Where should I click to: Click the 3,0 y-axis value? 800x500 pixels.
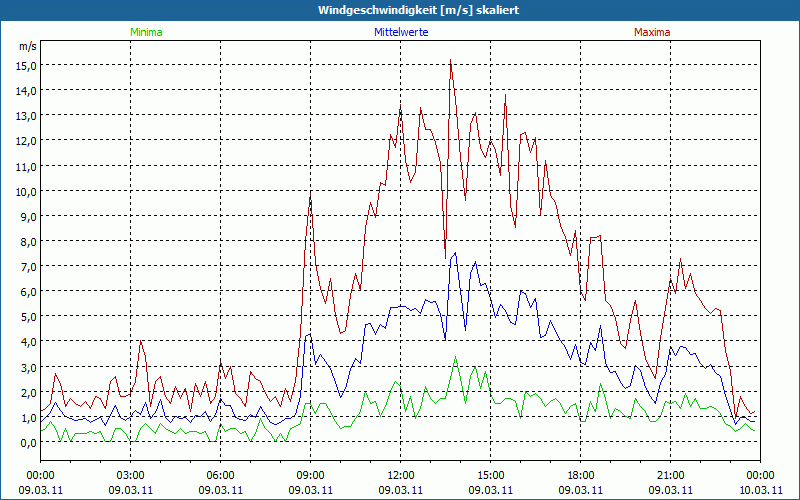[x=30, y=368]
